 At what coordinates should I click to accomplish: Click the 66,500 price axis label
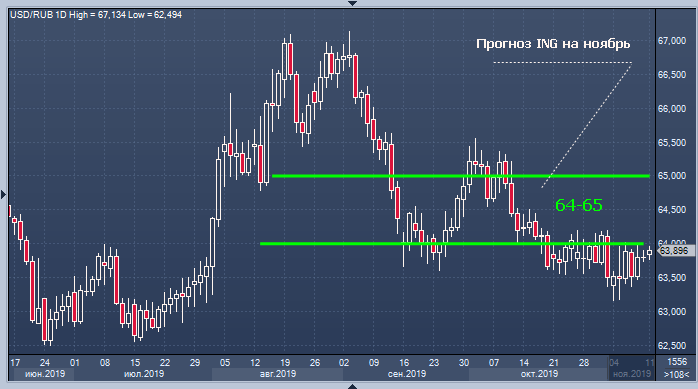[672, 74]
